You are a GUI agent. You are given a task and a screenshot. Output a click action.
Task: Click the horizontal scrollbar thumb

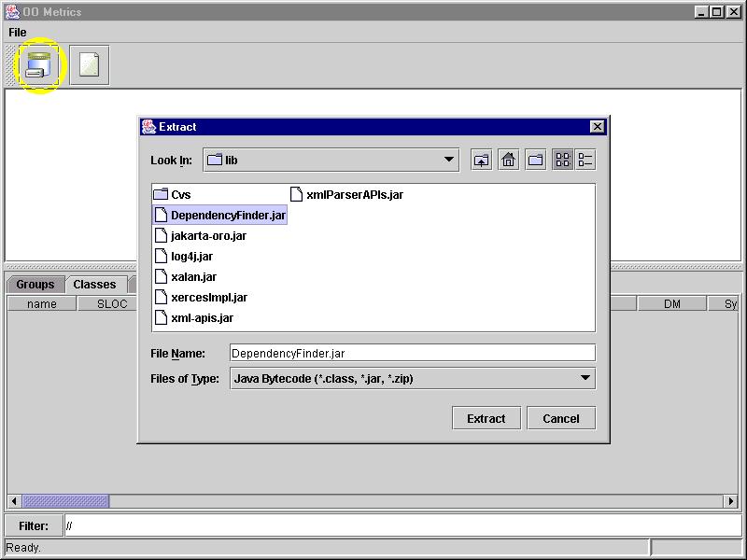coord(65,501)
